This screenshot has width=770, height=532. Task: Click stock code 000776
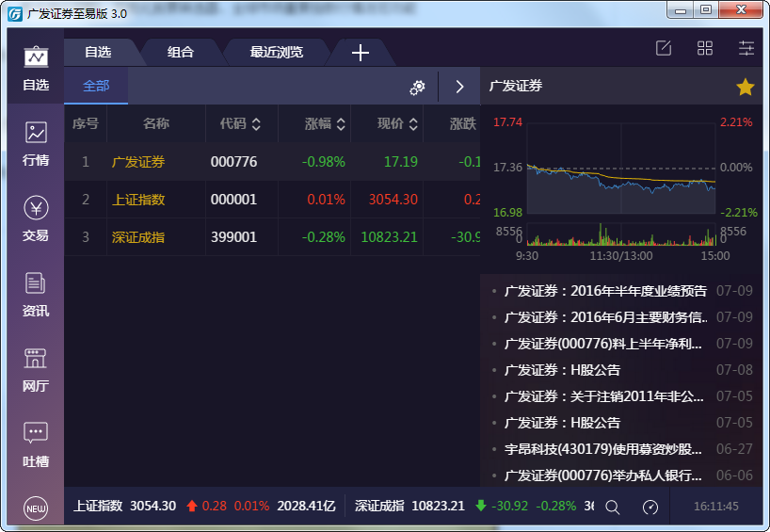click(233, 162)
